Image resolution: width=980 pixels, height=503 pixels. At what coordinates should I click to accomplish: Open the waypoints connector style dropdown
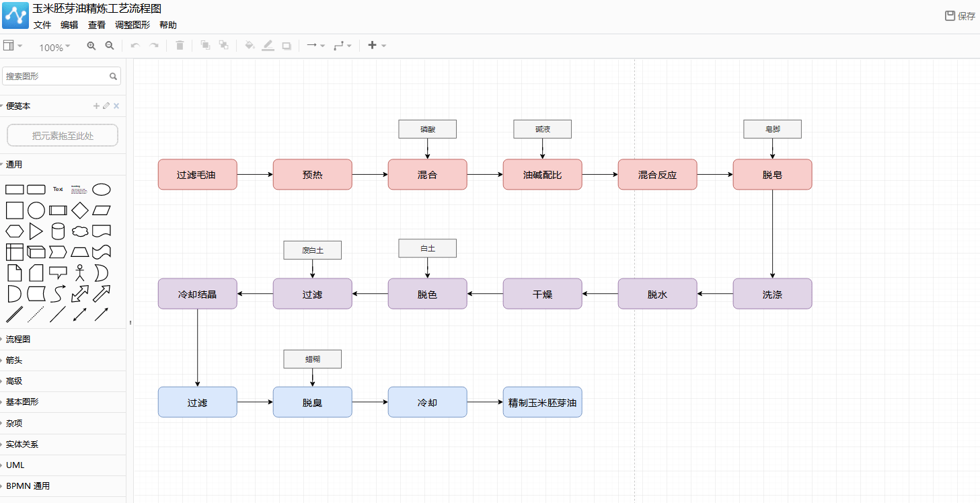[342, 46]
